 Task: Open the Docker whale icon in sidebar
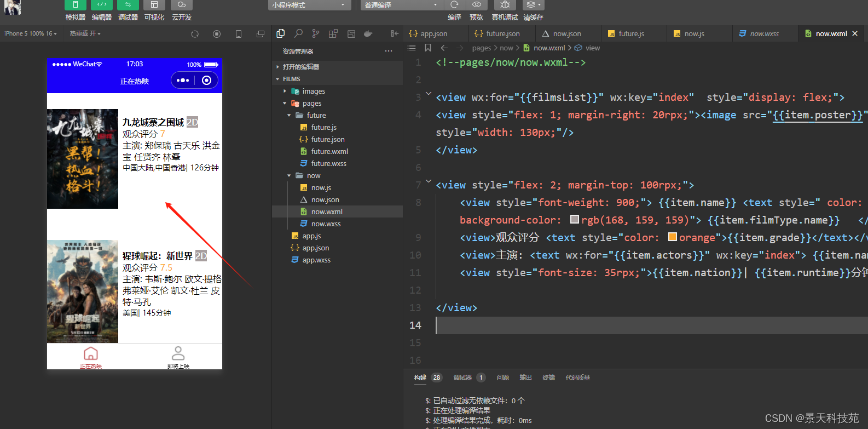(368, 33)
